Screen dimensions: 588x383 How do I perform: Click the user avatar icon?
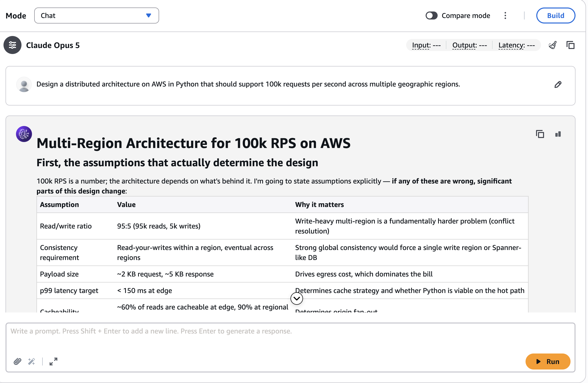point(24,84)
